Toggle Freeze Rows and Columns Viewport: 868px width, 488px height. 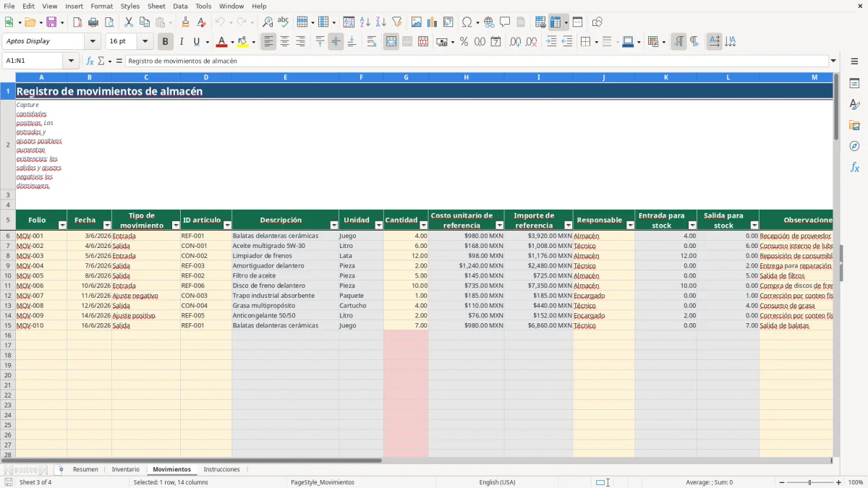point(556,22)
